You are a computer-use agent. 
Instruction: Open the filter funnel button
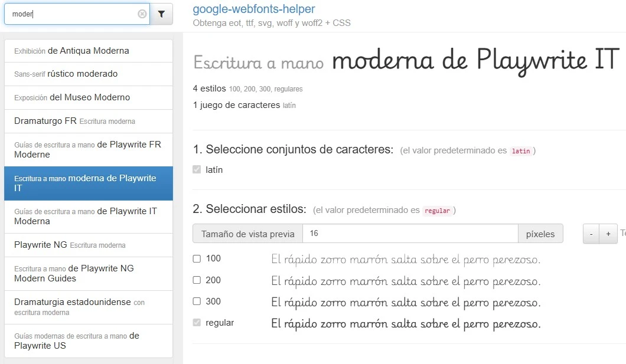(x=161, y=14)
